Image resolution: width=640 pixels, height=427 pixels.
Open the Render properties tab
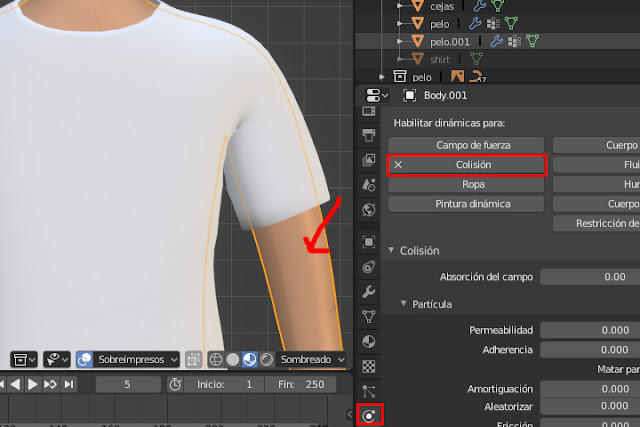369,111
